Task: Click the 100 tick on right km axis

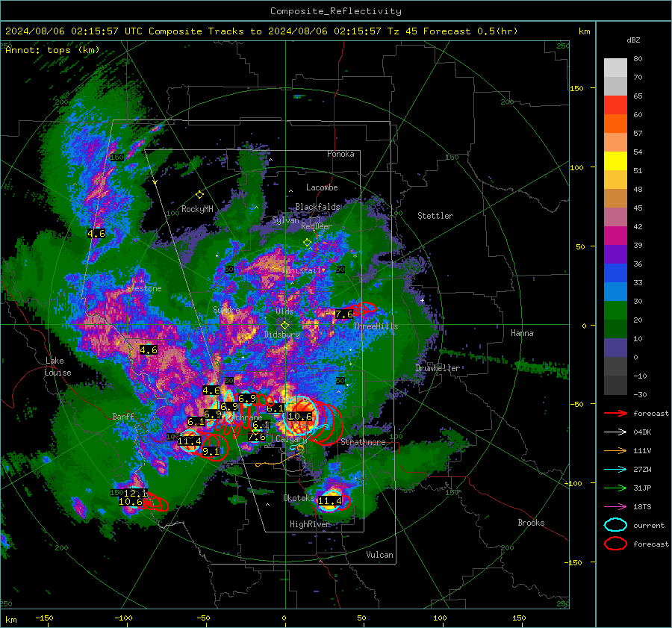Action: pos(576,167)
